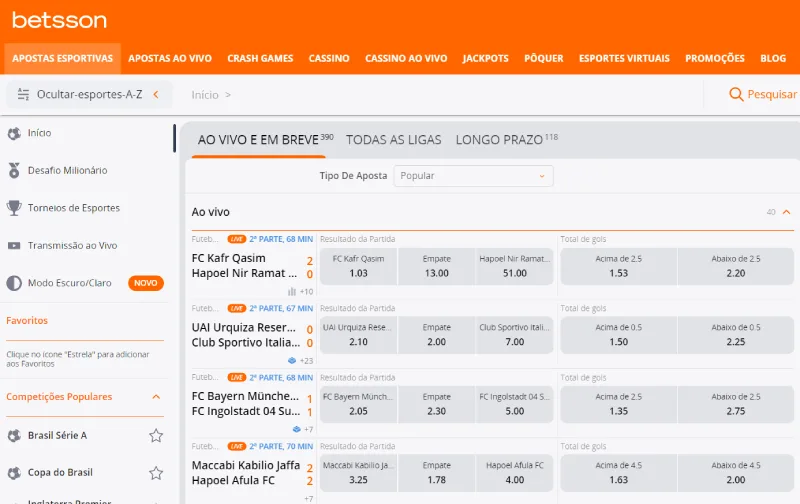Open the sports filter sliders icon

coord(23,94)
